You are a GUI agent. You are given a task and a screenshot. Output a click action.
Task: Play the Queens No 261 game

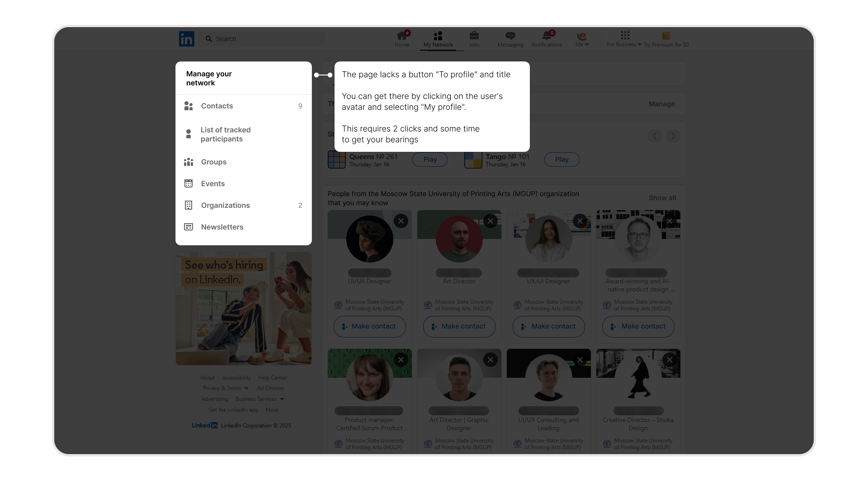point(429,160)
